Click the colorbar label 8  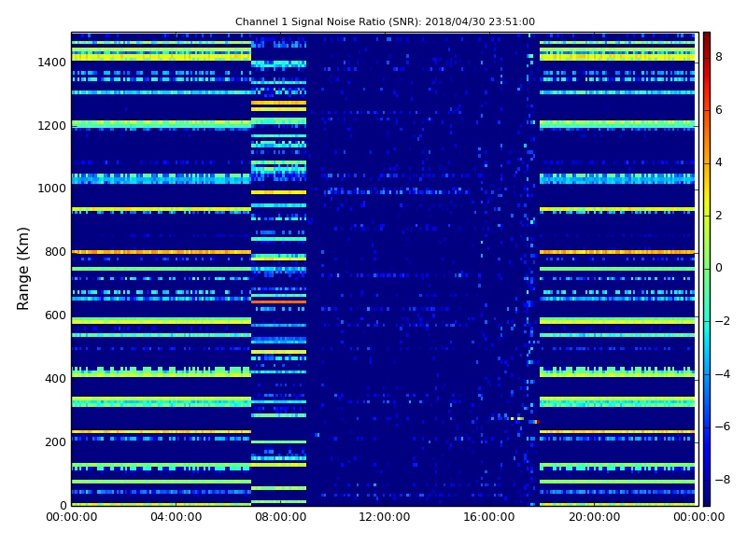[719, 57]
